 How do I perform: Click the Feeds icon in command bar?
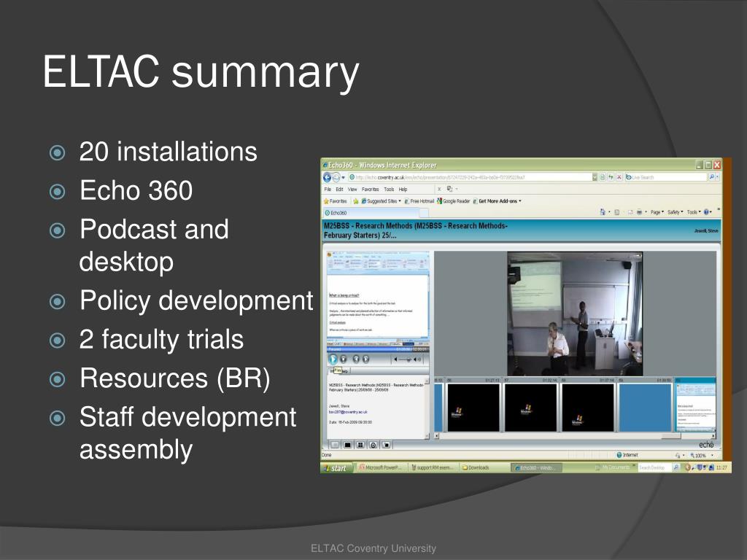[x=616, y=212]
